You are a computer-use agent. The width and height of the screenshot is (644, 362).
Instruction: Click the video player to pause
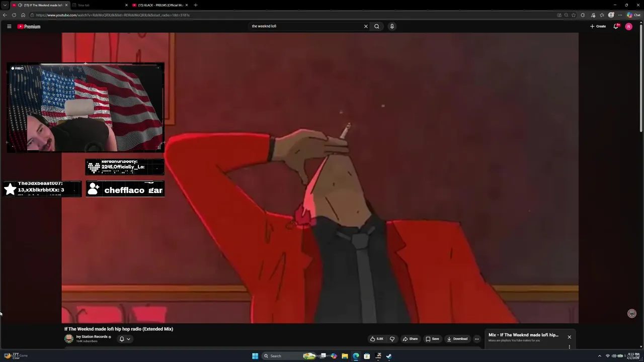pos(320,178)
